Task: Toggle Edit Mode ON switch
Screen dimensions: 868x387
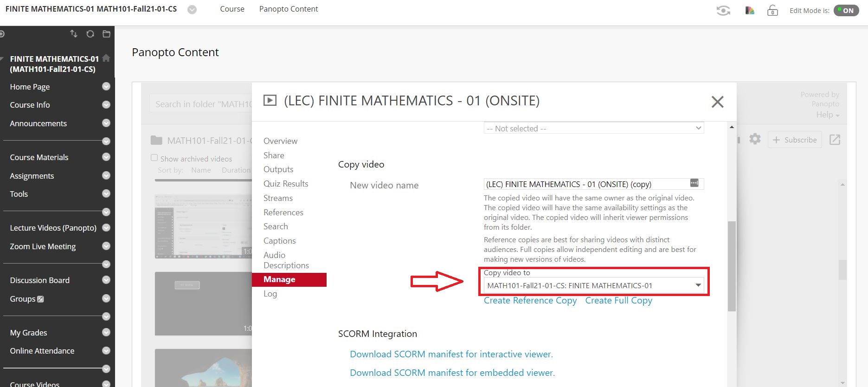Action: coord(846,10)
